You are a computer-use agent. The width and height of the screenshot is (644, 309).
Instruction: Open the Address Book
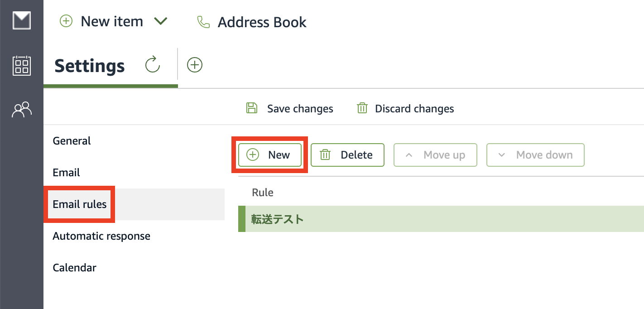[x=262, y=22]
